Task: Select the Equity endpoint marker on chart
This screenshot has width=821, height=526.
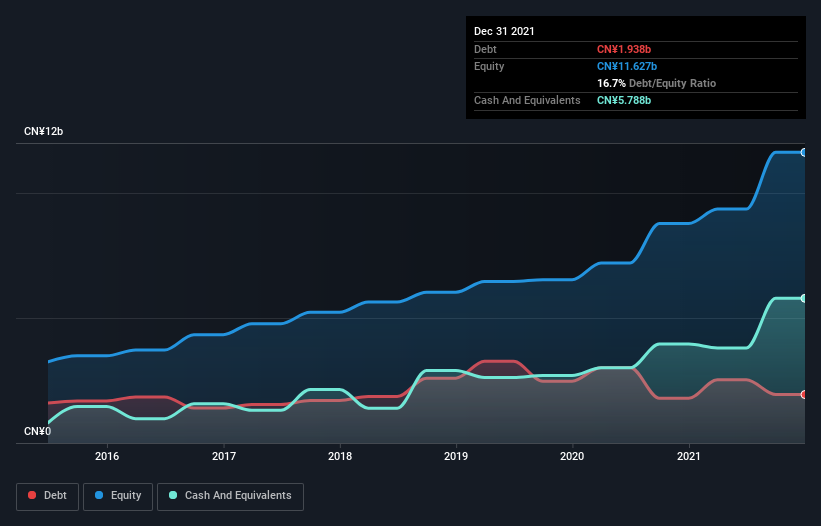Action: coord(804,152)
